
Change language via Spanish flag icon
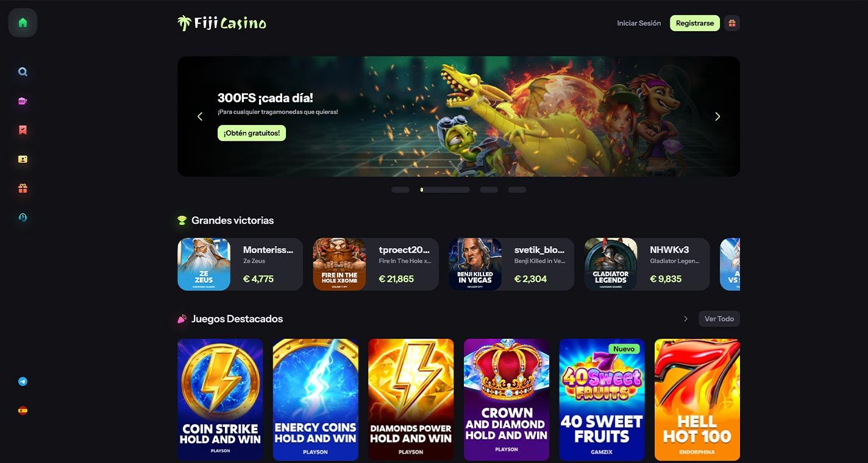(x=23, y=411)
